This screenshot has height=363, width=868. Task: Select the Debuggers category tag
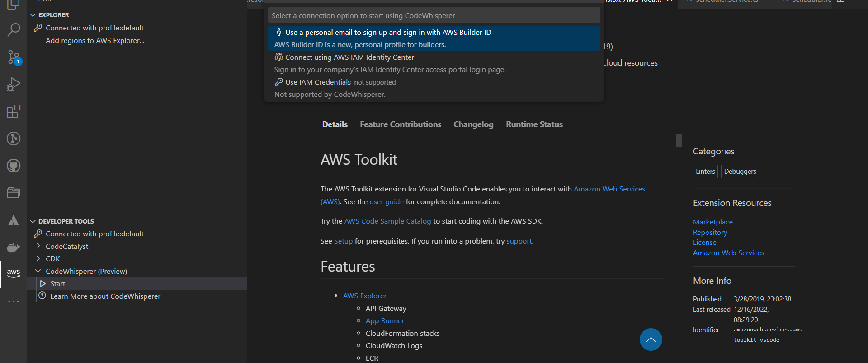coord(740,172)
